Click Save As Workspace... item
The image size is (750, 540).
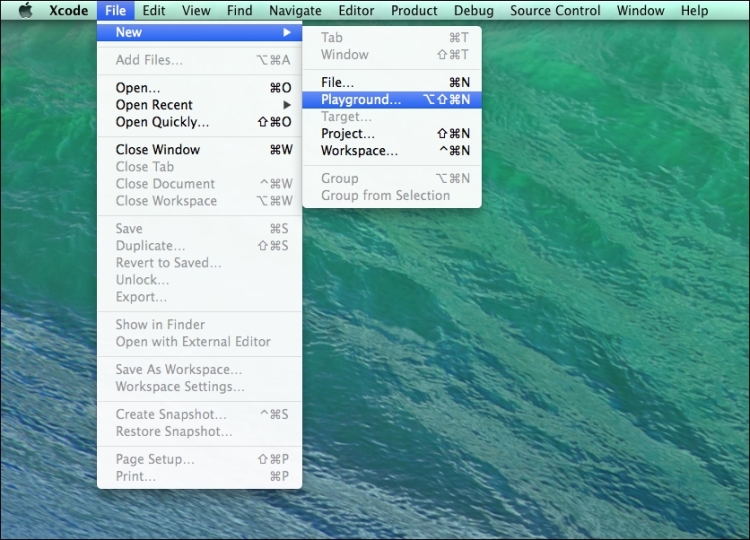pyautogui.click(x=199, y=370)
